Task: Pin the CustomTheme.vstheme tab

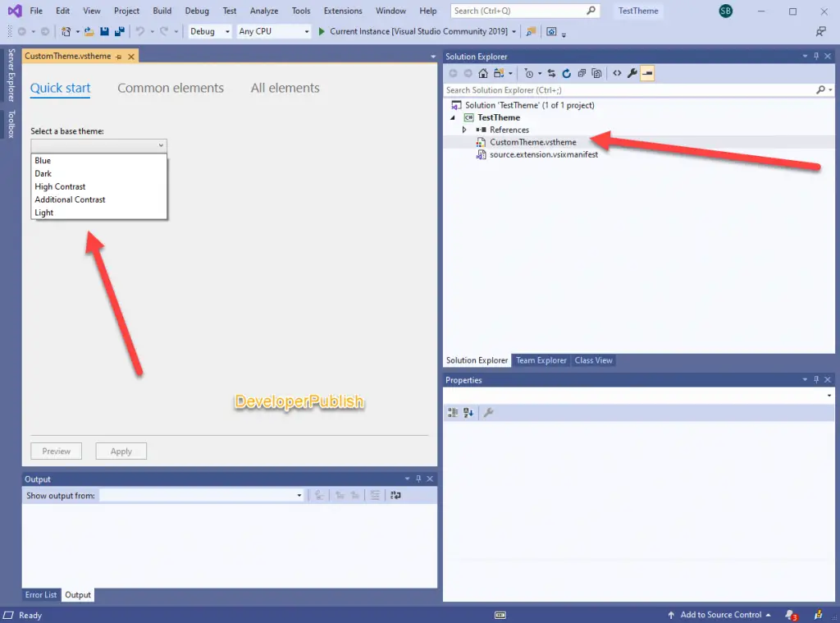Action: point(118,57)
